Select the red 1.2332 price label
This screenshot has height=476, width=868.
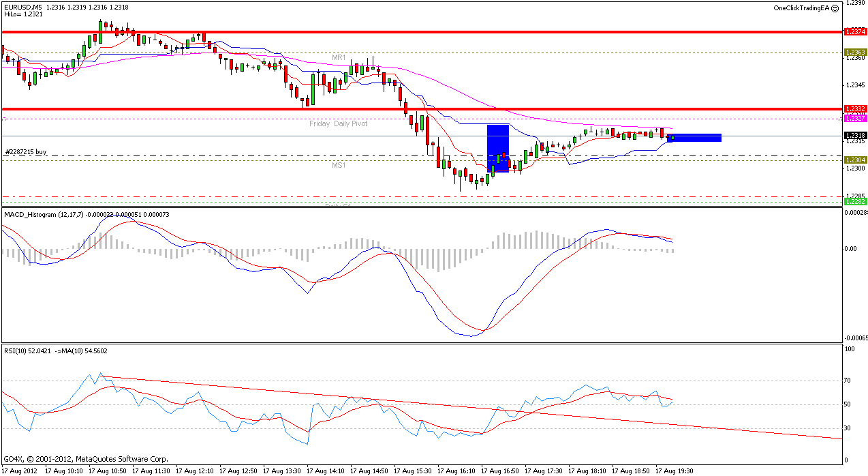(855, 108)
